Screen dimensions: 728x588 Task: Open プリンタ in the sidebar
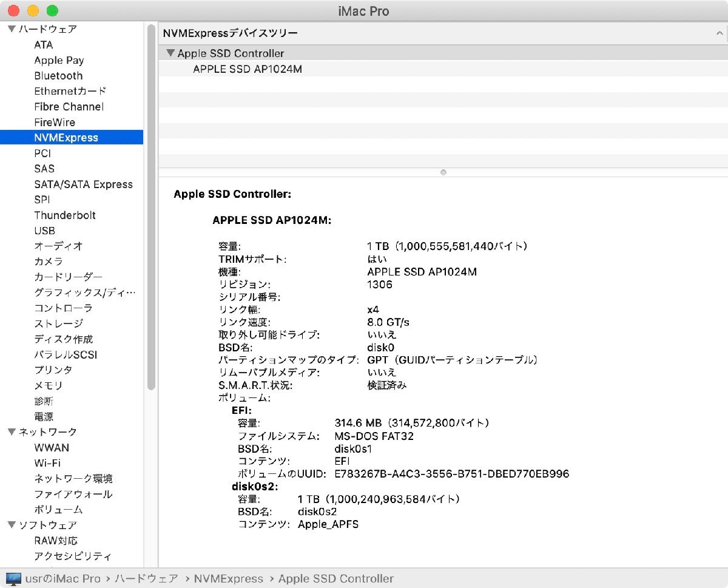[x=53, y=370]
